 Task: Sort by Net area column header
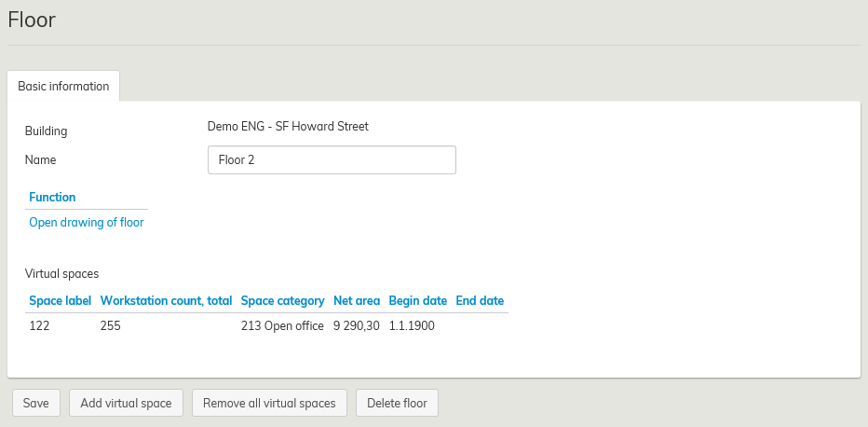pyautogui.click(x=356, y=301)
